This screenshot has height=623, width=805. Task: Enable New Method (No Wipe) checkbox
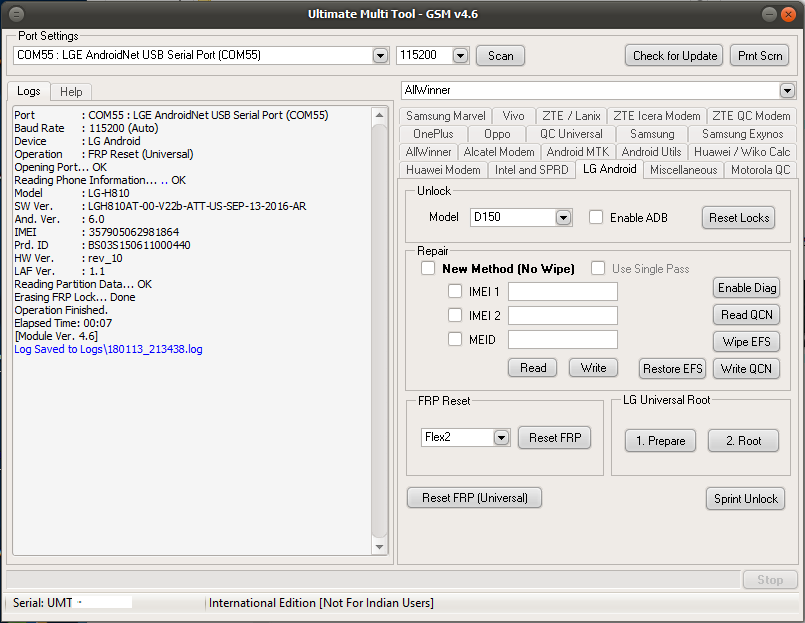tap(428, 268)
